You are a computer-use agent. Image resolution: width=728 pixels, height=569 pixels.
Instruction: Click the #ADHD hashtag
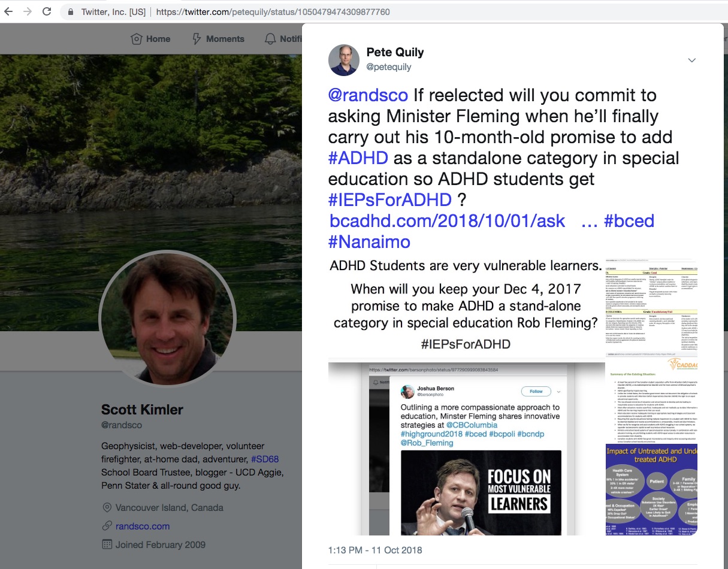point(358,158)
